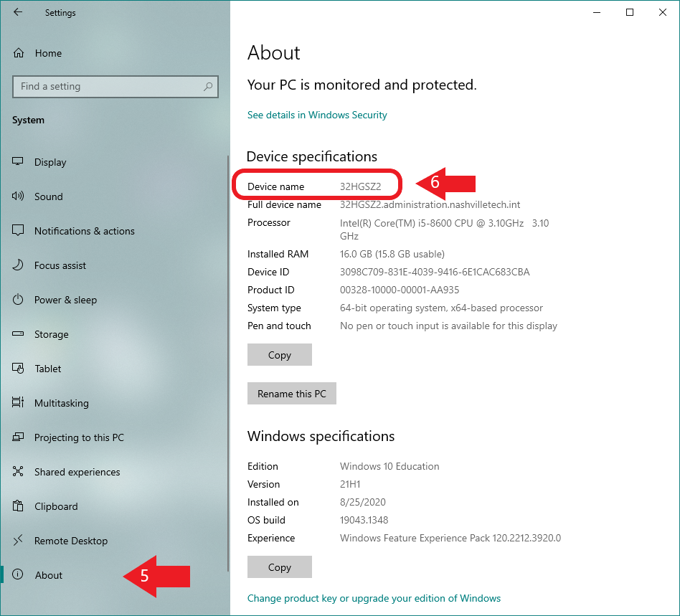680x616 pixels.
Task: Select Storage in the sidebar
Action: (114, 334)
